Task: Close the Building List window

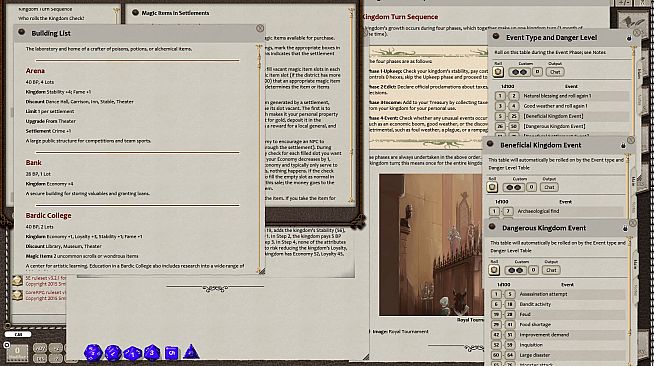Action: [260, 28]
